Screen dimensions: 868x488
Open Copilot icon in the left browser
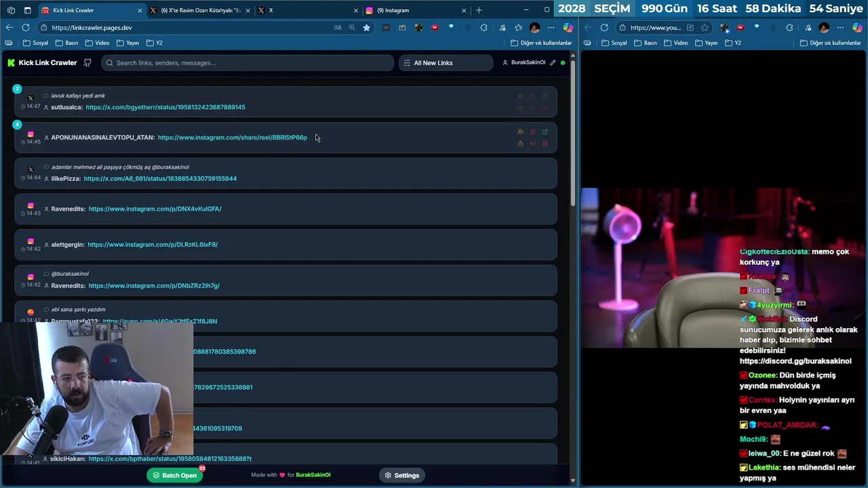(x=568, y=28)
